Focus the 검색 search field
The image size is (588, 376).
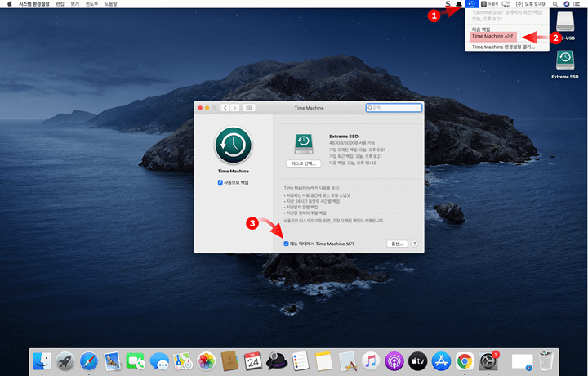pyautogui.click(x=394, y=108)
